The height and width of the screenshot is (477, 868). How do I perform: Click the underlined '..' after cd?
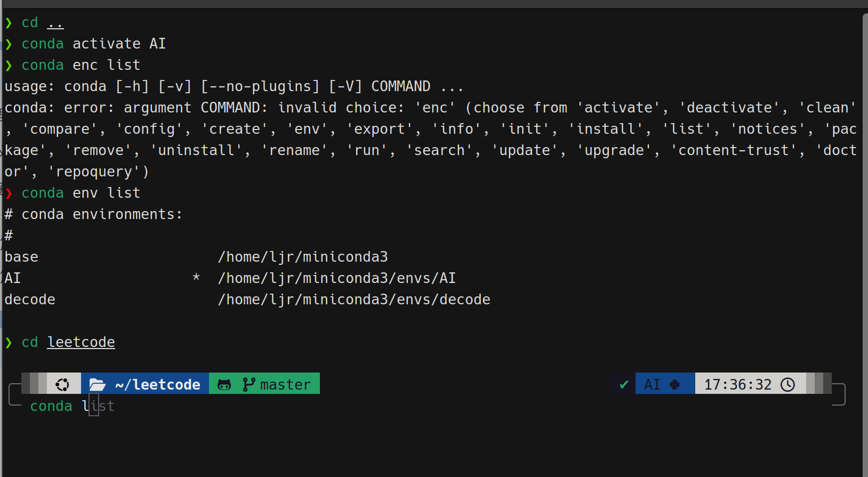tap(55, 23)
